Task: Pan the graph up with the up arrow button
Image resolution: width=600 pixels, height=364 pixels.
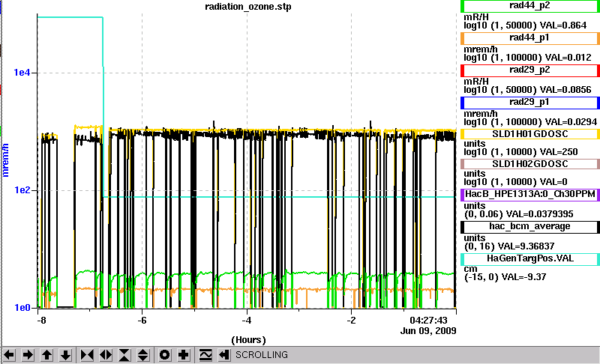Action: tap(46, 355)
